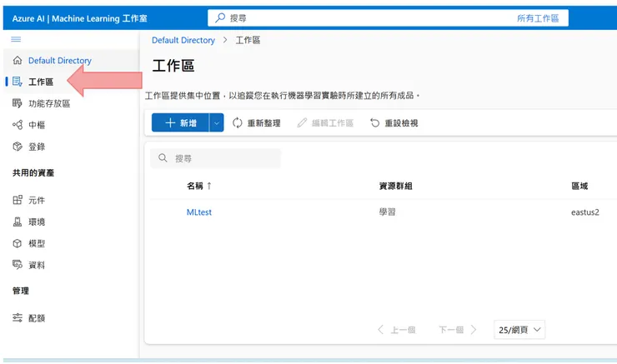This screenshot has height=364, width=617.
Task: Focus the workspace list 搜尋 field
Action: [216, 158]
